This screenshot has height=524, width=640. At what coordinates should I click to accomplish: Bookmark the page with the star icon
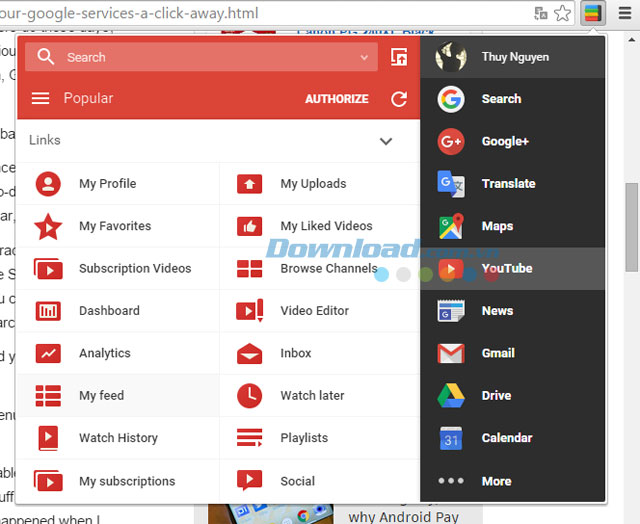[562, 13]
